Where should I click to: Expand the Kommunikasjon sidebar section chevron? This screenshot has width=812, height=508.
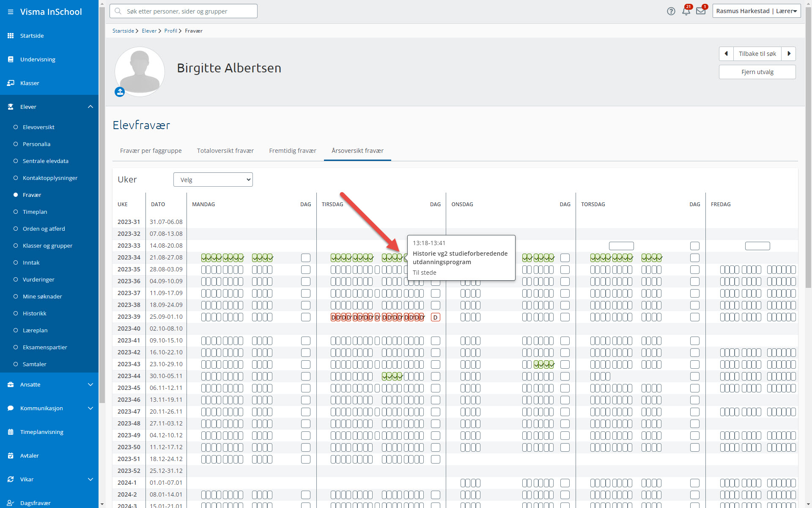[90, 408]
